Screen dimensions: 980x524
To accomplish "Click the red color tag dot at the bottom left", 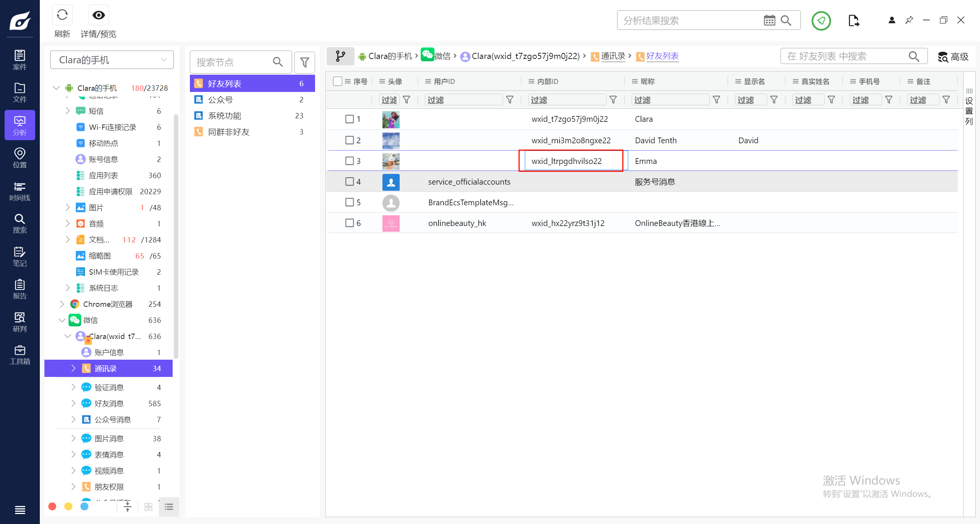I will [x=52, y=507].
